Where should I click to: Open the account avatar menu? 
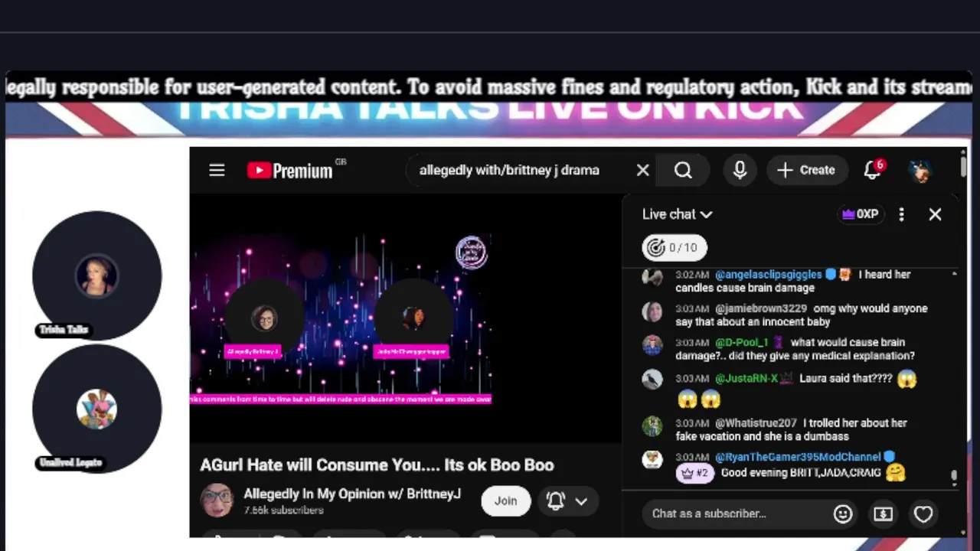(920, 170)
